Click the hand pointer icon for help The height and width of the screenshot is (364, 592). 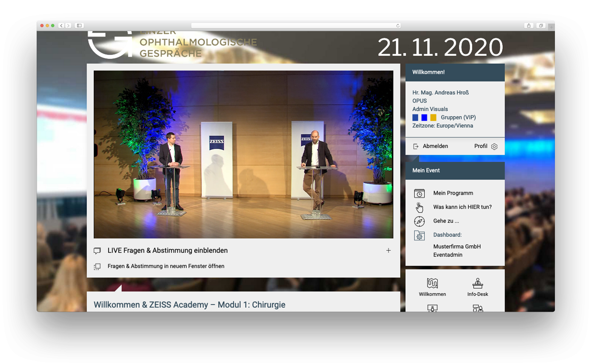[x=419, y=207]
